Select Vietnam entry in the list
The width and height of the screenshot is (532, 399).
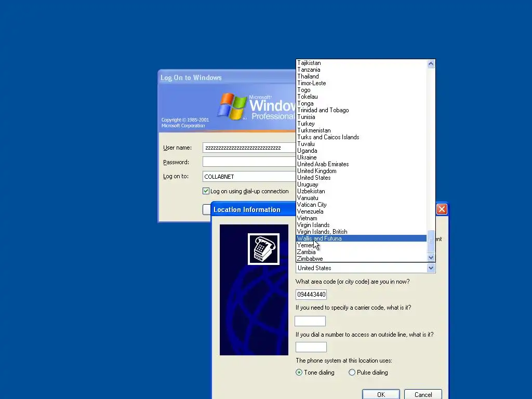click(x=362, y=218)
